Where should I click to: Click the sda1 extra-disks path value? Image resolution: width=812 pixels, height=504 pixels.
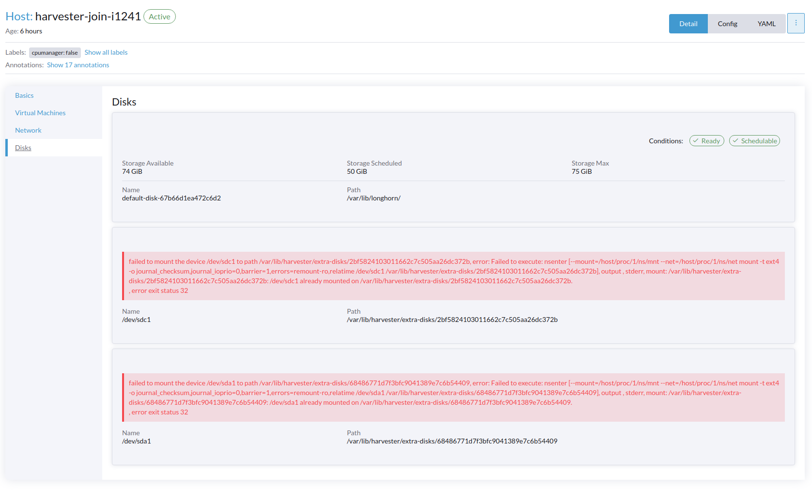click(452, 441)
